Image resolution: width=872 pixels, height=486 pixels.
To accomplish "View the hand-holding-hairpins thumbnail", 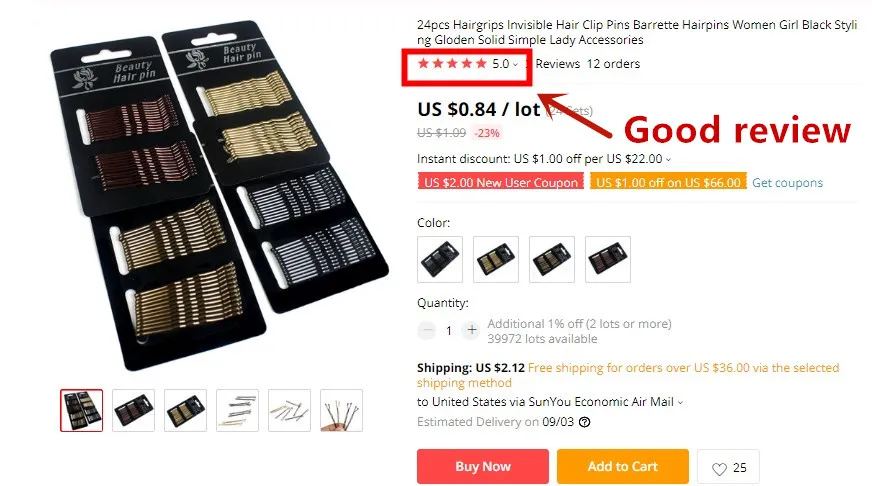I will [341, 410].
